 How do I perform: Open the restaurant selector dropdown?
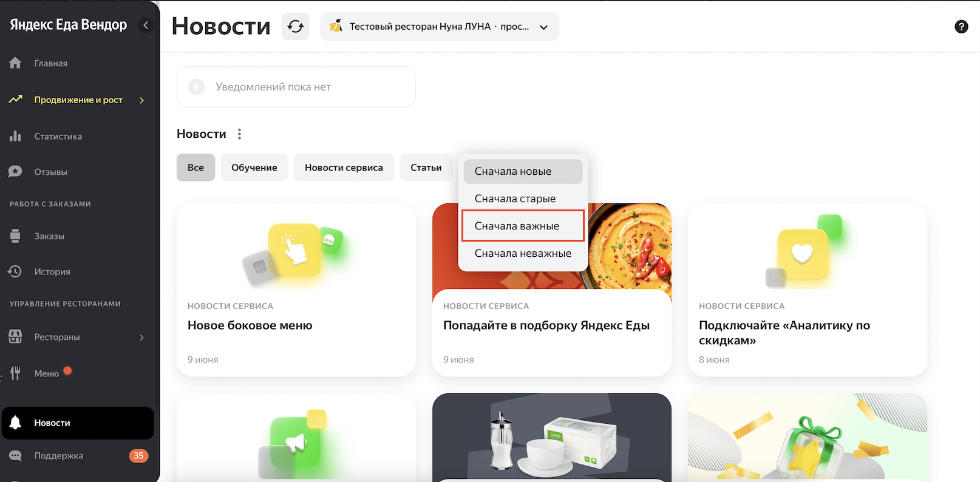[439, 27]
